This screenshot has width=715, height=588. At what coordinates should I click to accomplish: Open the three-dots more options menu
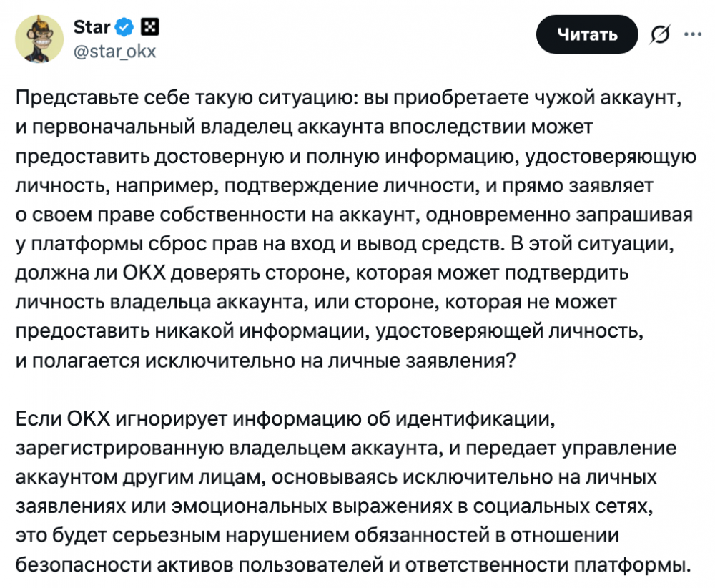(693, 33)
